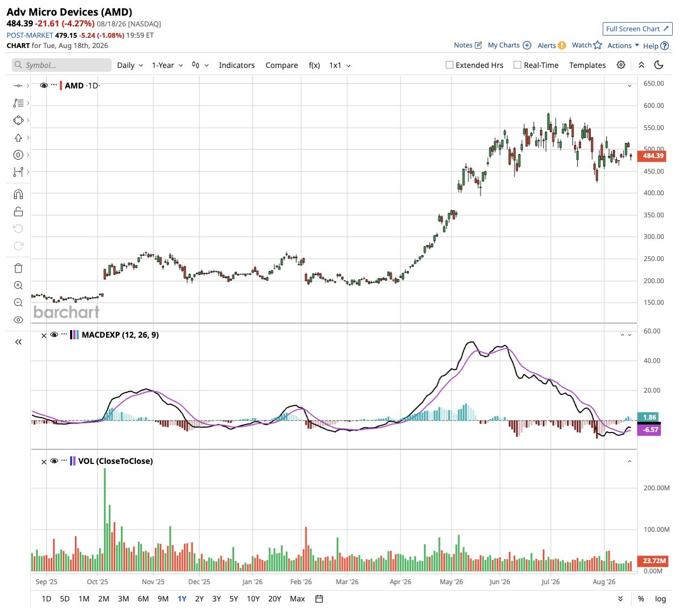The height and width of the screenshot is (616, 690).
Task: Open Notes with the edit icon
Action: (x=468, y=45)
